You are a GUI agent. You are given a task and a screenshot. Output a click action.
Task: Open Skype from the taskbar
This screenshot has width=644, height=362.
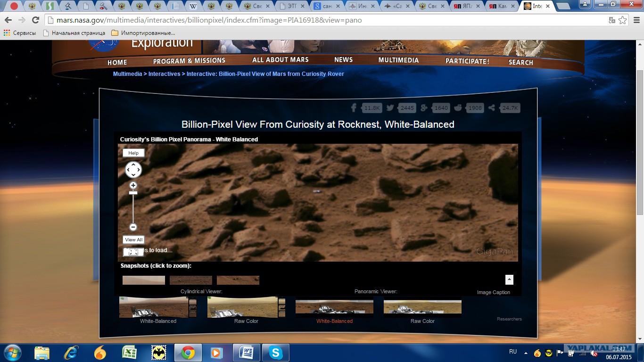(276, 353)
